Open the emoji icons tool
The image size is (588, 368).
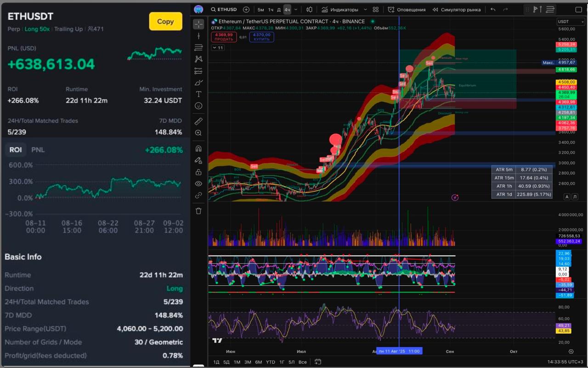point(198,106)
